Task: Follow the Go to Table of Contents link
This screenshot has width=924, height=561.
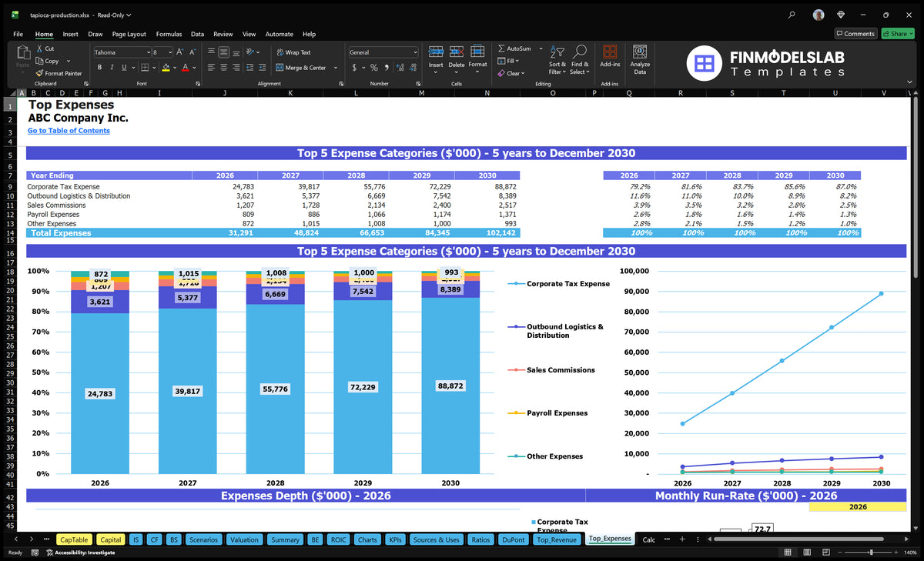Action: [69, 131]
